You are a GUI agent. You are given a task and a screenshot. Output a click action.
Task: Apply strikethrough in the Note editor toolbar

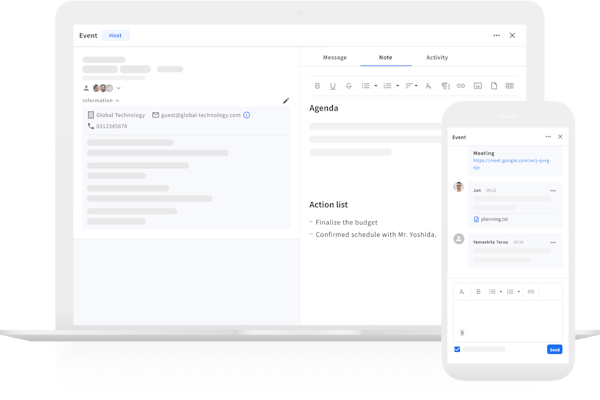pyautogui.click(x=348, y=86)
